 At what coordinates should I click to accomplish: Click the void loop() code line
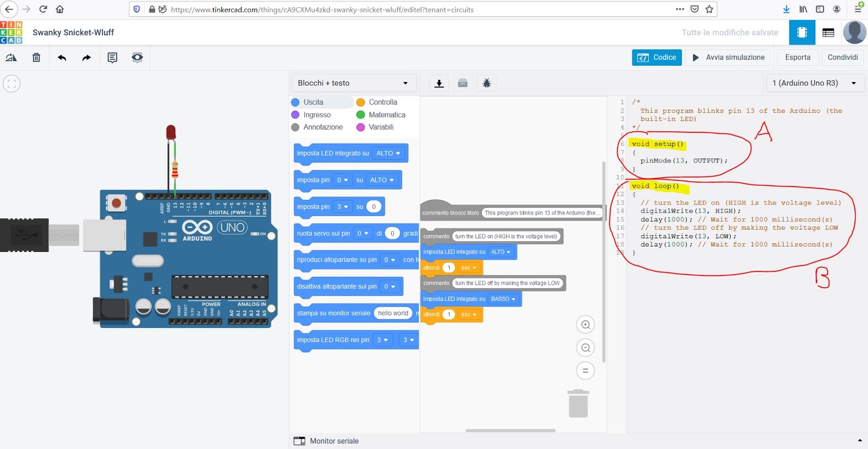tap(655, 186)
